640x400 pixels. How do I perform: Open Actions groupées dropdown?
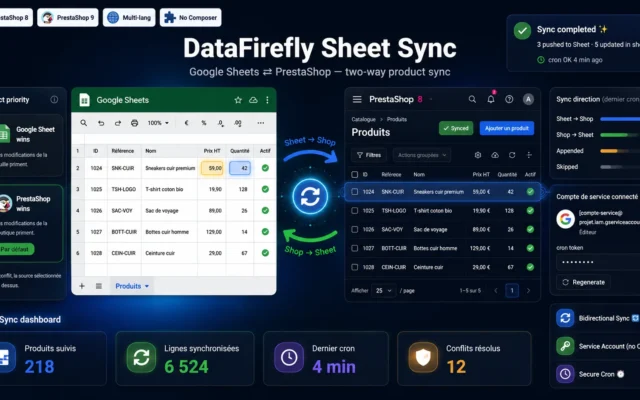[422, 155]
